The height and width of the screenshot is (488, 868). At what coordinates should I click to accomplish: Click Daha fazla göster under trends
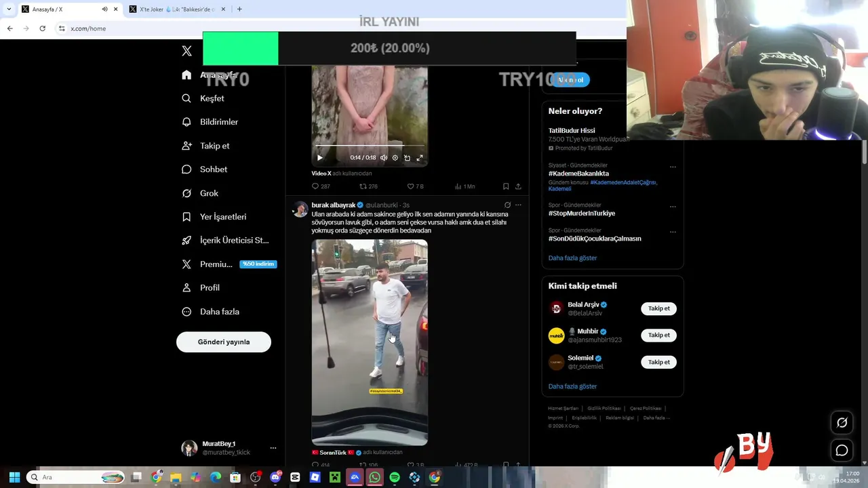(572, 258)
